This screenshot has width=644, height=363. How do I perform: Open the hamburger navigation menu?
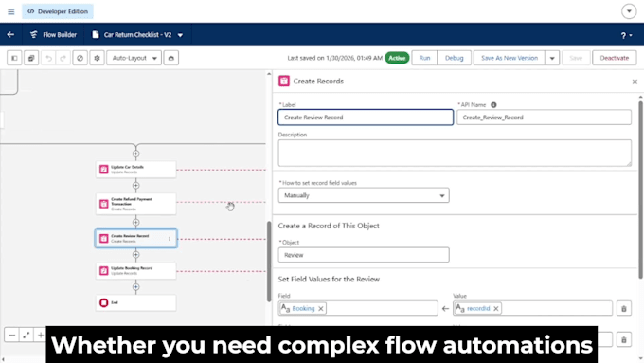point(11,11)
